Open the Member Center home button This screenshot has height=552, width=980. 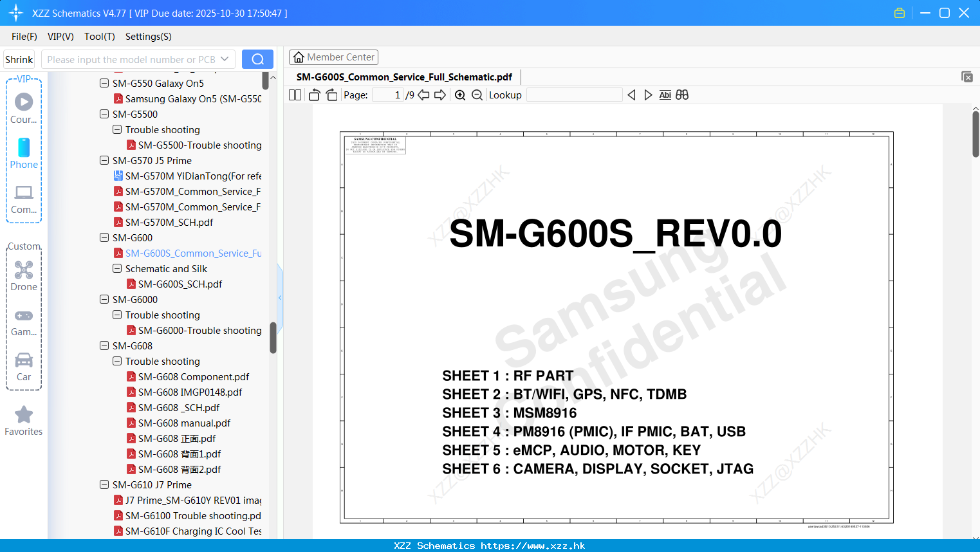[x=333, y=57]
